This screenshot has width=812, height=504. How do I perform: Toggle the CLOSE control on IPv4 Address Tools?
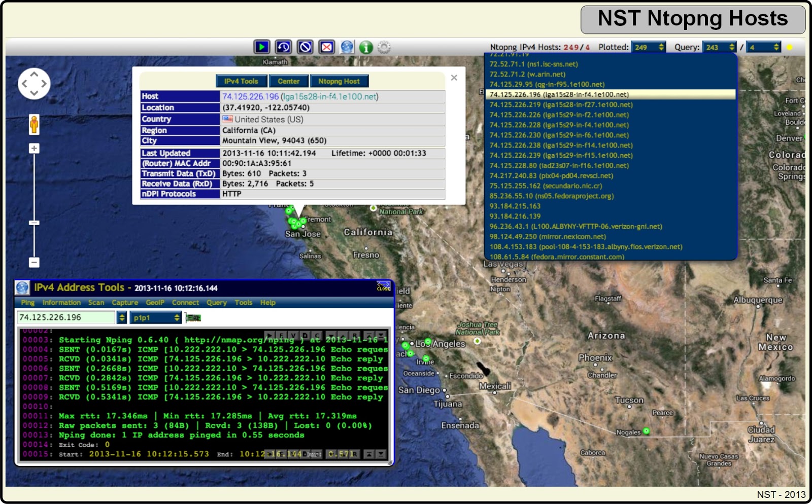pos(384,286)
